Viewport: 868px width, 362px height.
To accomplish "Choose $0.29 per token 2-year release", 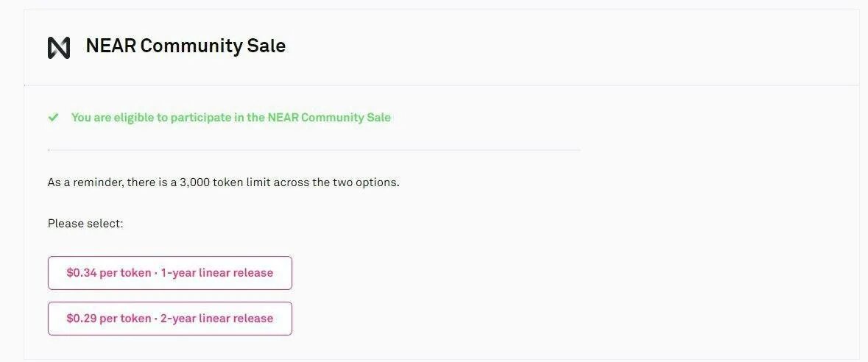I will (169, 319).
